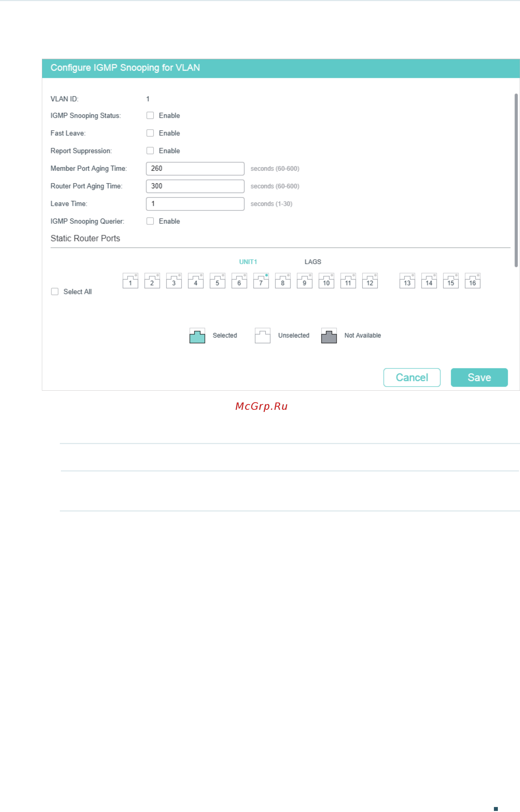Viewport: 520px width, 812px height.
Task: Click the 'seconds (1-30)' hint text
Action: click(271, 204)
